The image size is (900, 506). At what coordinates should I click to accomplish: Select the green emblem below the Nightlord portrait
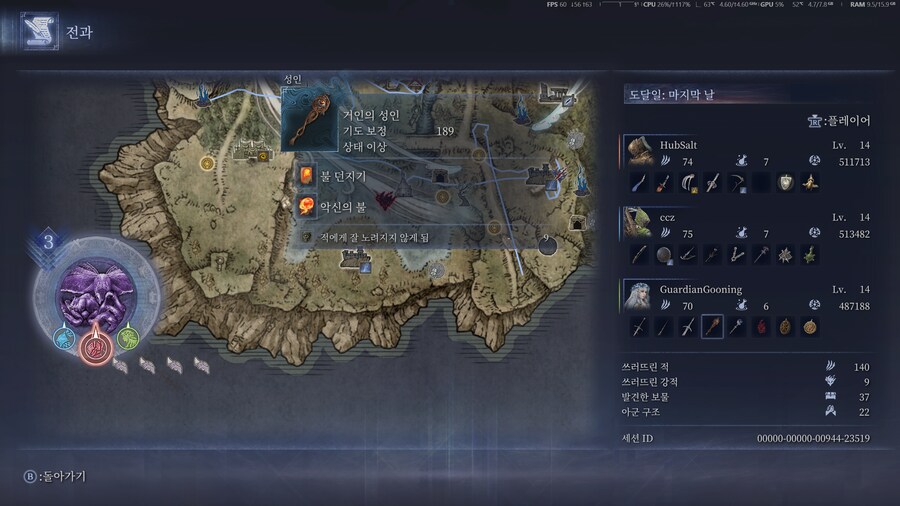tap(128, 338)
